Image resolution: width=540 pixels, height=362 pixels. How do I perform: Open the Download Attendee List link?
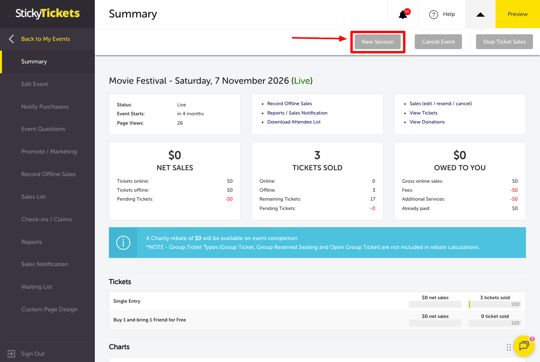pos(294,122)
